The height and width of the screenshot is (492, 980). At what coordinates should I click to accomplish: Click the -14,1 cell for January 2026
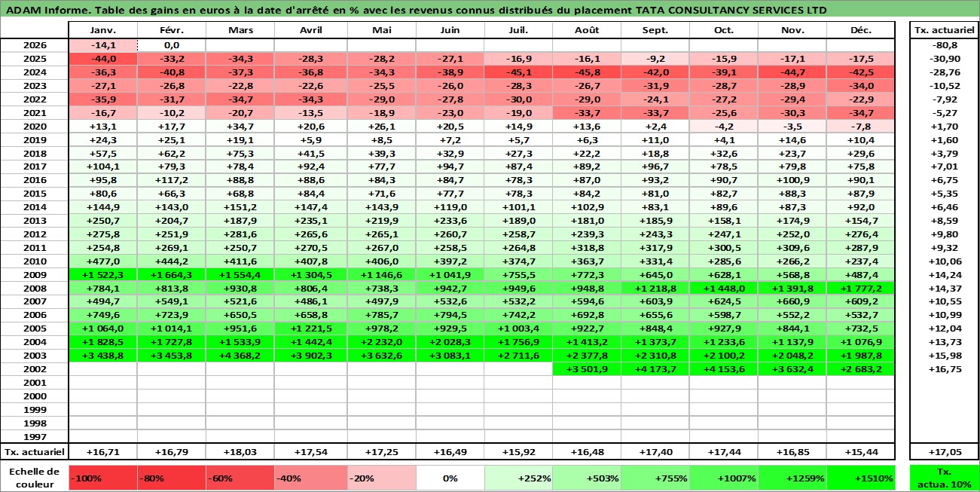coord(102,45)
